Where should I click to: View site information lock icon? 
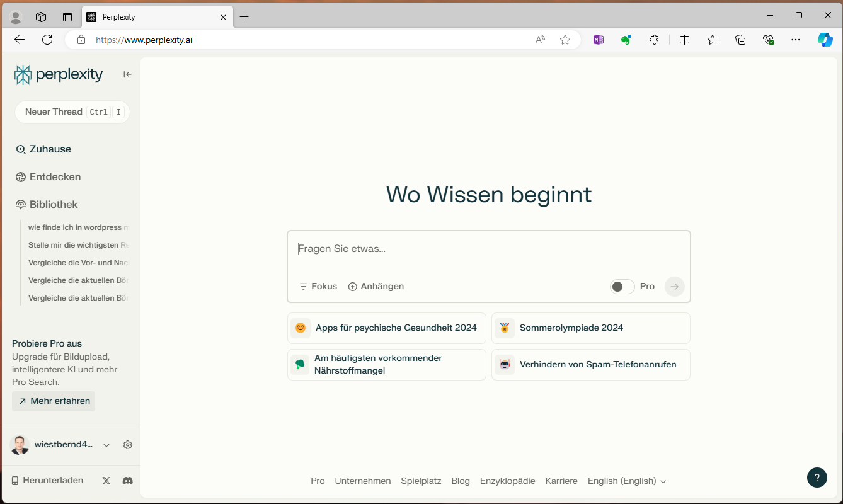point(81,40)
